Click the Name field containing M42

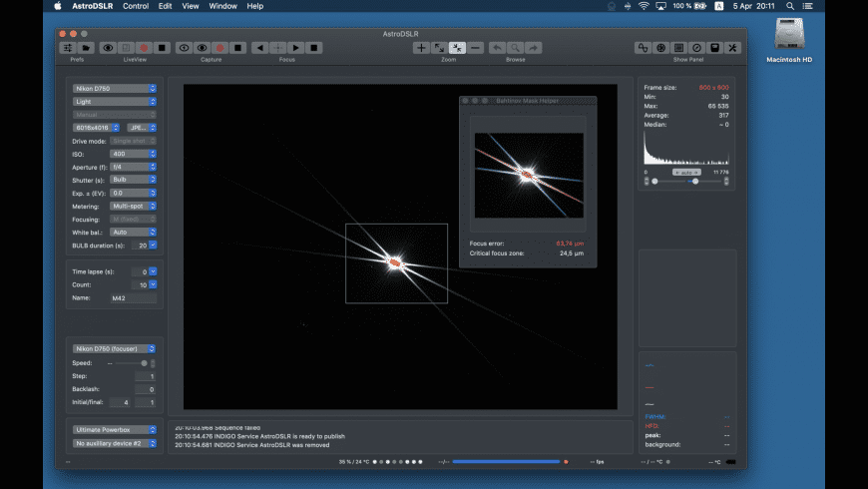(133, 298)
